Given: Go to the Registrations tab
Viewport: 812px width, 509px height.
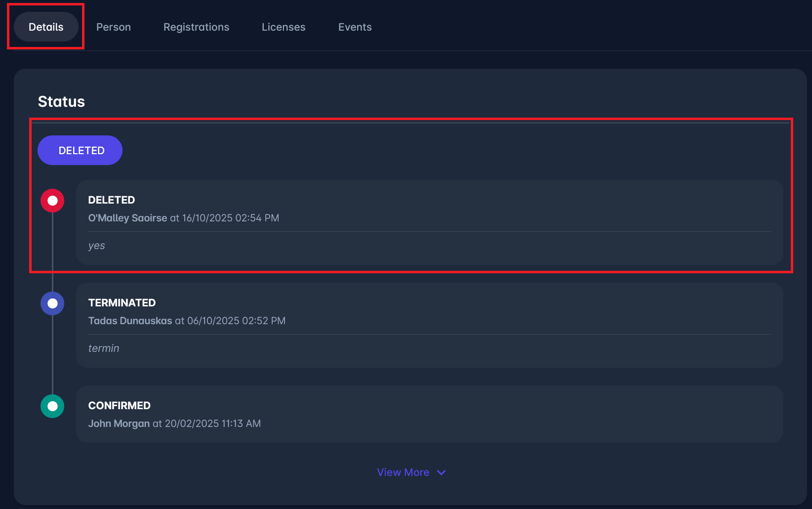Looking at the screenshot, I should click(x=196, y=27).
